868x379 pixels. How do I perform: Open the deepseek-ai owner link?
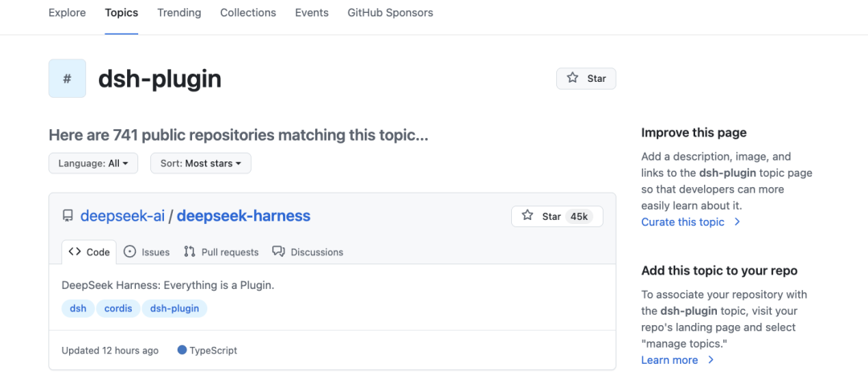coord(122,216)
